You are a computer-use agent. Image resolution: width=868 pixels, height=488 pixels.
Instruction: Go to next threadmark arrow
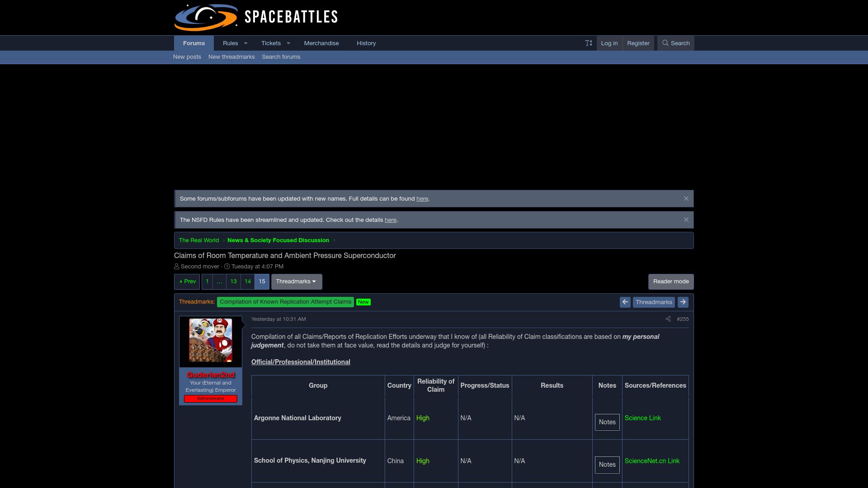(683, 302)
